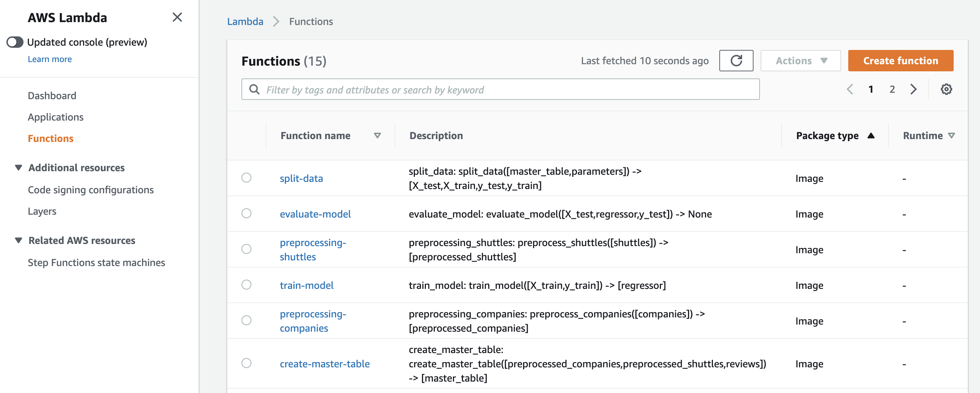Sort the Function name column arrow
The image size is (980, 393).
[x=377, y=136]
